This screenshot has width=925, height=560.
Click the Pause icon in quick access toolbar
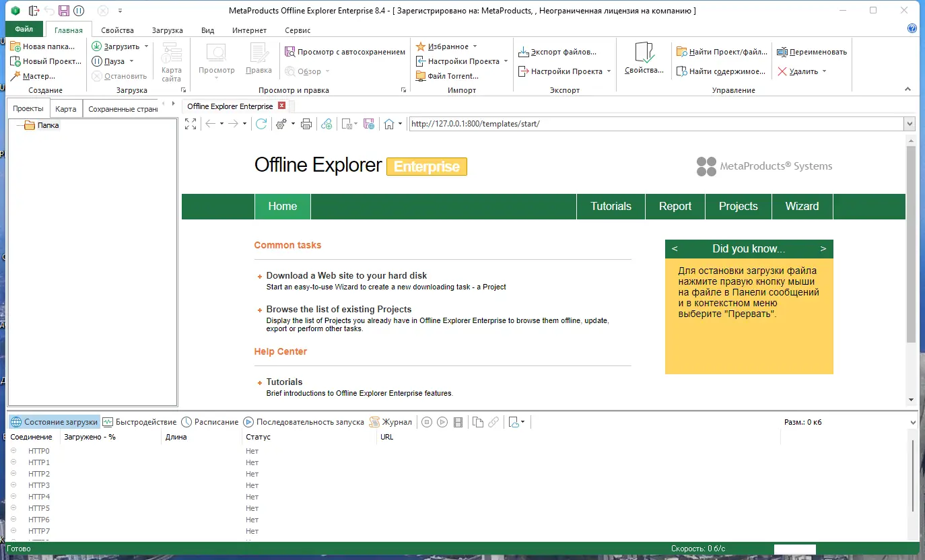pyautogui.click(x=79, y=11)
